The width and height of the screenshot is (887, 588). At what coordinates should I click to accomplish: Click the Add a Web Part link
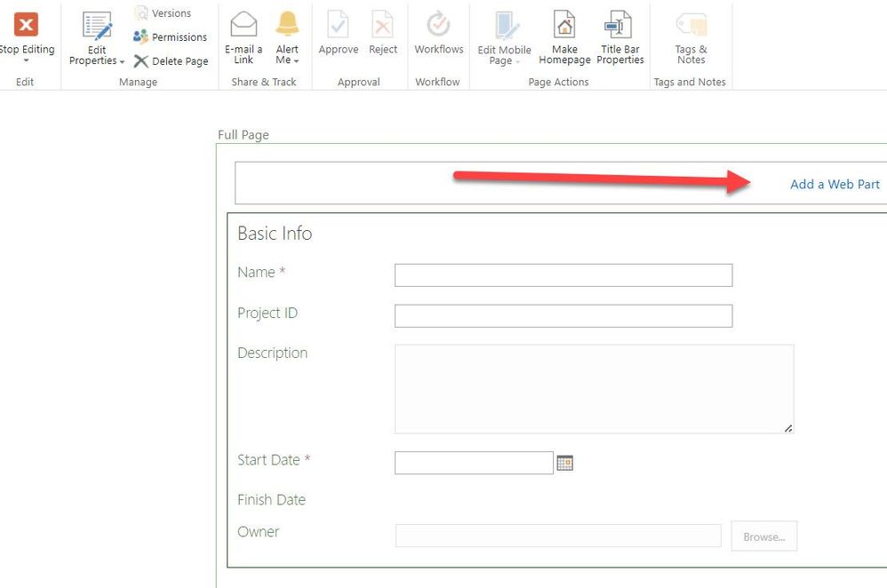pos(835,185)
